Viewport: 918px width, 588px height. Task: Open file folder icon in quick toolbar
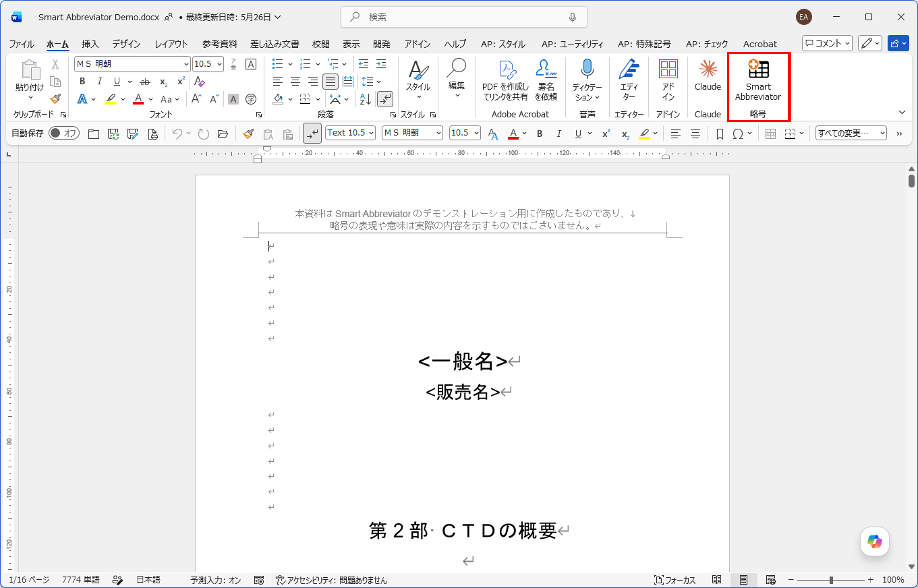tap(223, 133)
